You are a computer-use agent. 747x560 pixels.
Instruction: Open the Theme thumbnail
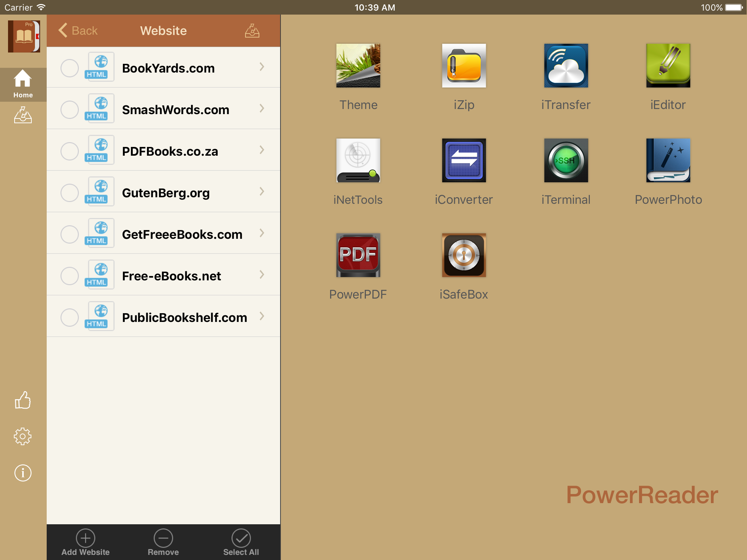click(358, 66)
